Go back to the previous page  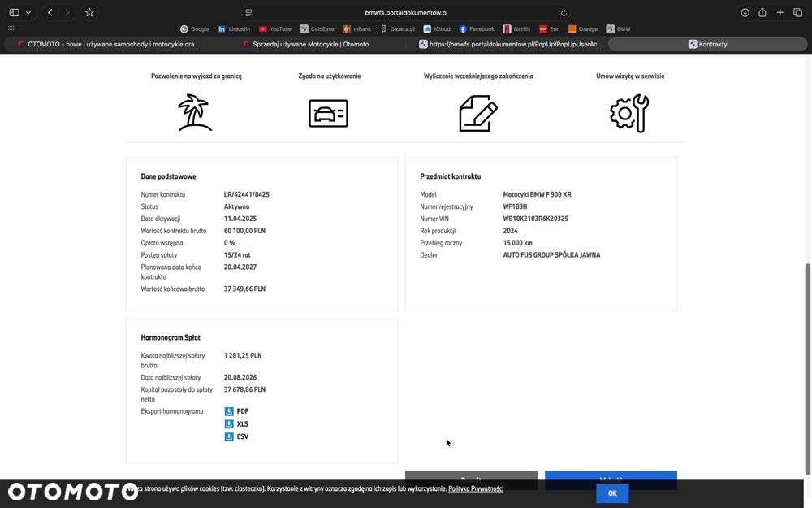coord(50,12)
